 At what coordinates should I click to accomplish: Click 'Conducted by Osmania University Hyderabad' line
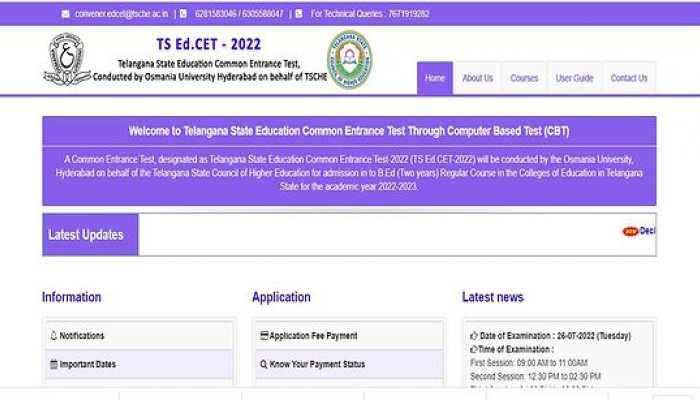(x=210, y=77)
